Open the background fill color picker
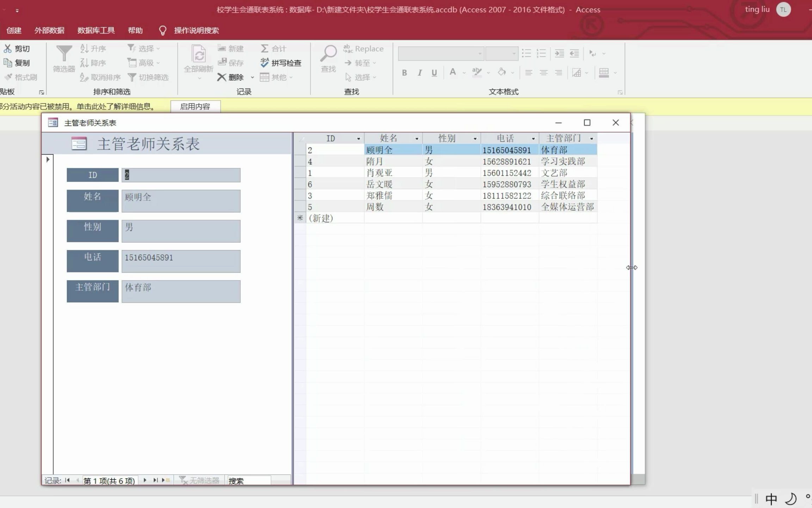Screen dimensions: 812x508 [502, 73]
